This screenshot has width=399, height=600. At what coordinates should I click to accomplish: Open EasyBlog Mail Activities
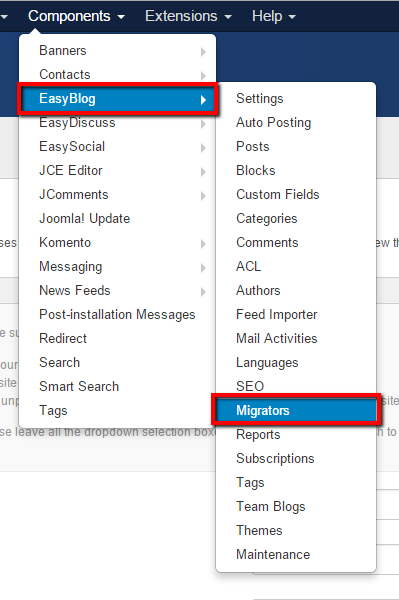pos(296,339)
